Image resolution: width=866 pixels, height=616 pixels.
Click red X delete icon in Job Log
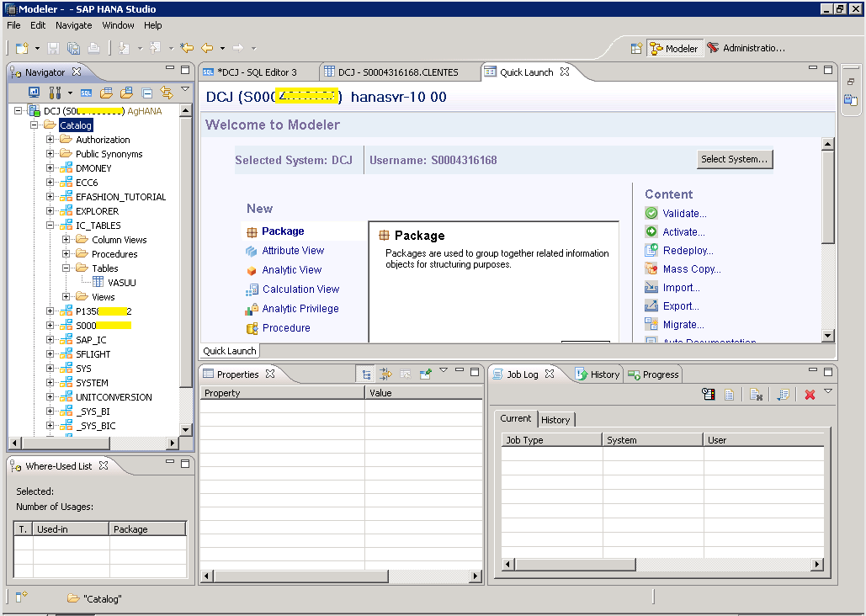[810, 395]
